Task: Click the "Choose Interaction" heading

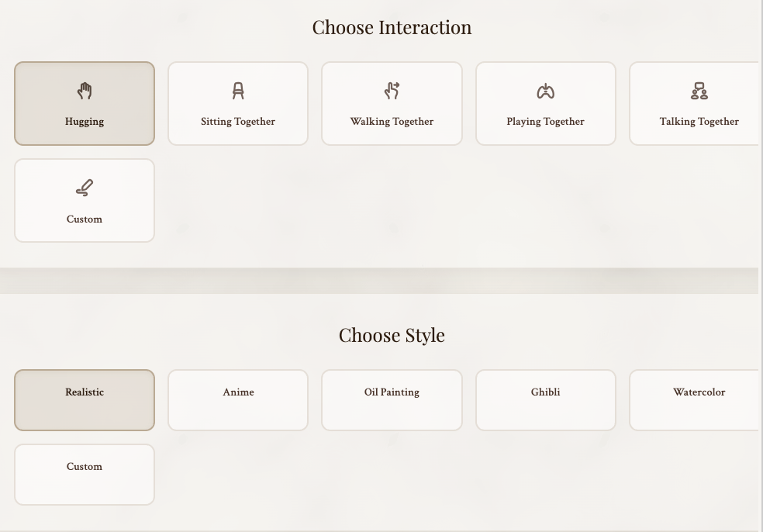Action: tap(392, 27)
